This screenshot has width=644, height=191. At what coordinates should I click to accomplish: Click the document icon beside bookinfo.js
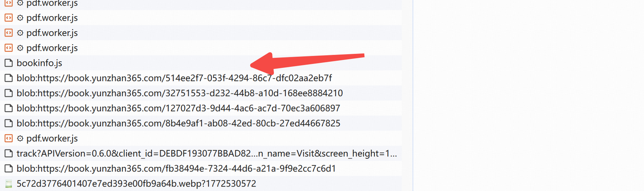coord(8,63)
